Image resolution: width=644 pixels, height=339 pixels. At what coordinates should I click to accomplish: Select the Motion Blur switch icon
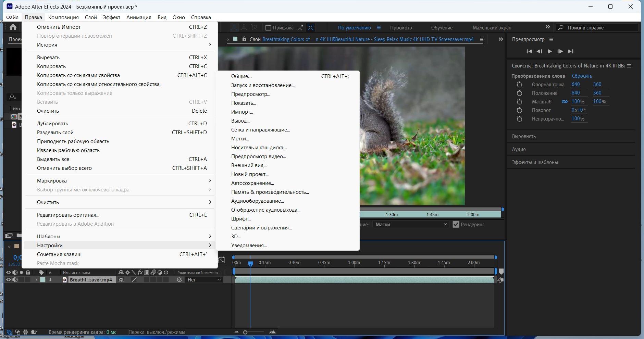click(153, 273)
